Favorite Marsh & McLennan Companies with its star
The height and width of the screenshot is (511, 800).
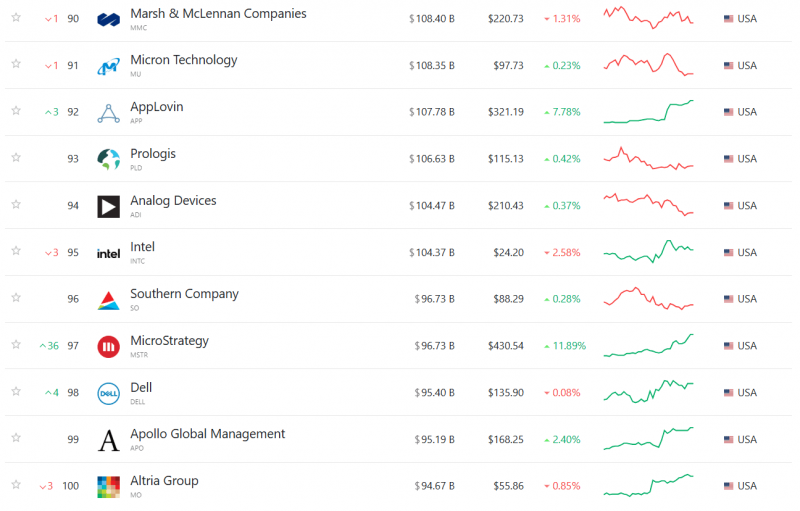16,17
